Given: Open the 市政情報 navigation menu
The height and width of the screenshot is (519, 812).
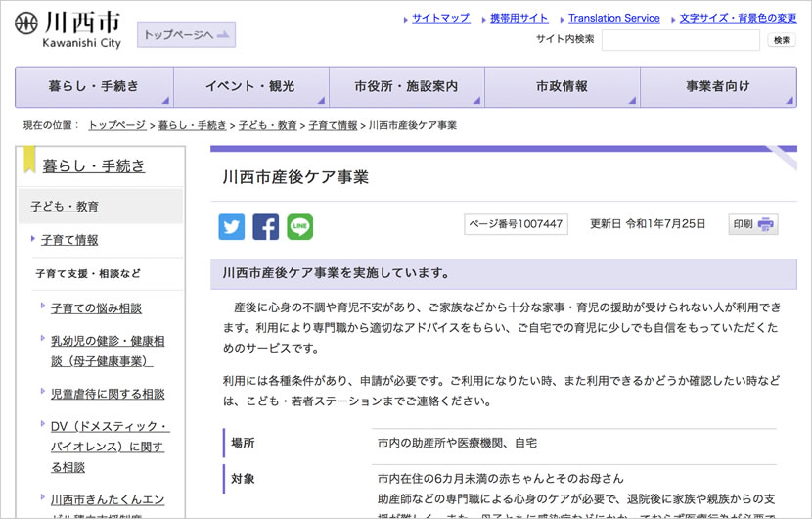Looking at the screenshot, I should point(563,86).
